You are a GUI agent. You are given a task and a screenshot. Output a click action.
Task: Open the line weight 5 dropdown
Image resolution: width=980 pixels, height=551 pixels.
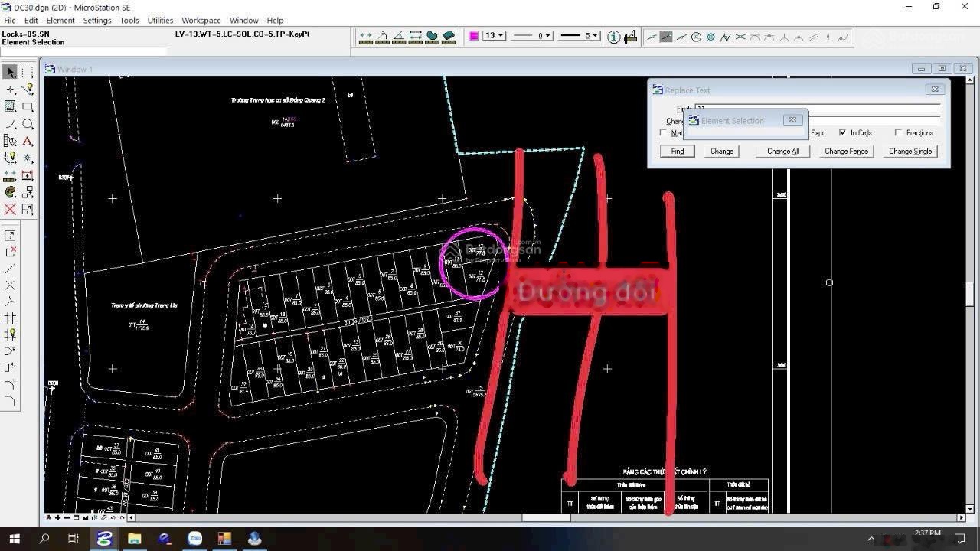(580, 36)
